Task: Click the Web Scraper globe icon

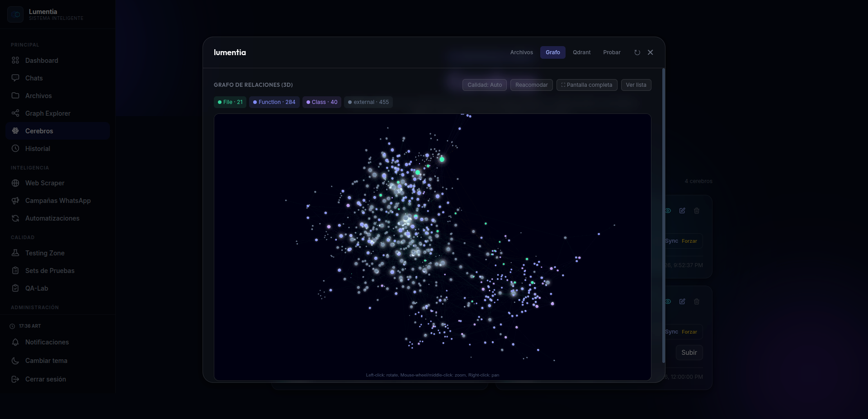Action: point(15,183)
